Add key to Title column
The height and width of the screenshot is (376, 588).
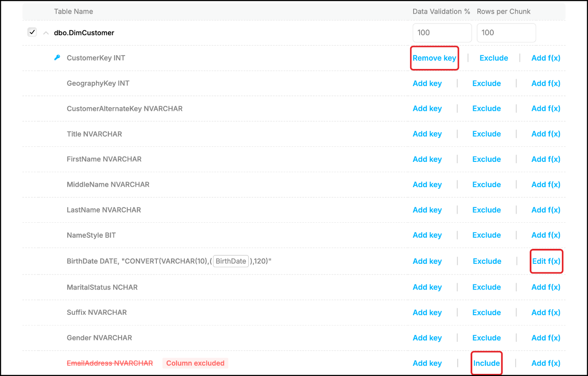(427, 134)
